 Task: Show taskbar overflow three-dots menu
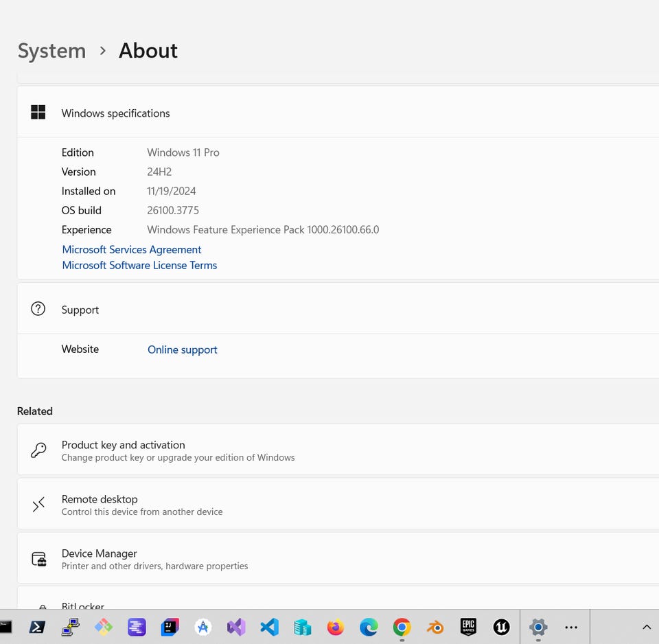(x=571, y=627)
